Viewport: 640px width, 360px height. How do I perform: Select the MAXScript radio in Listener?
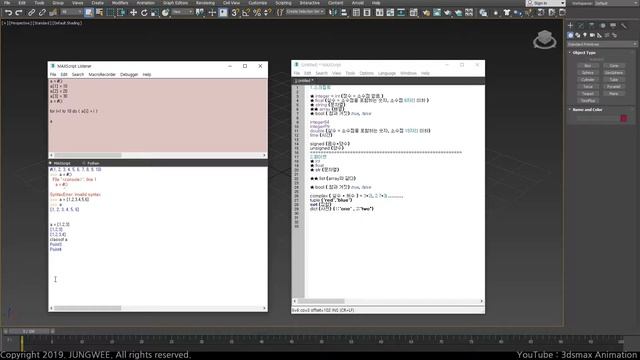[60, 163]
